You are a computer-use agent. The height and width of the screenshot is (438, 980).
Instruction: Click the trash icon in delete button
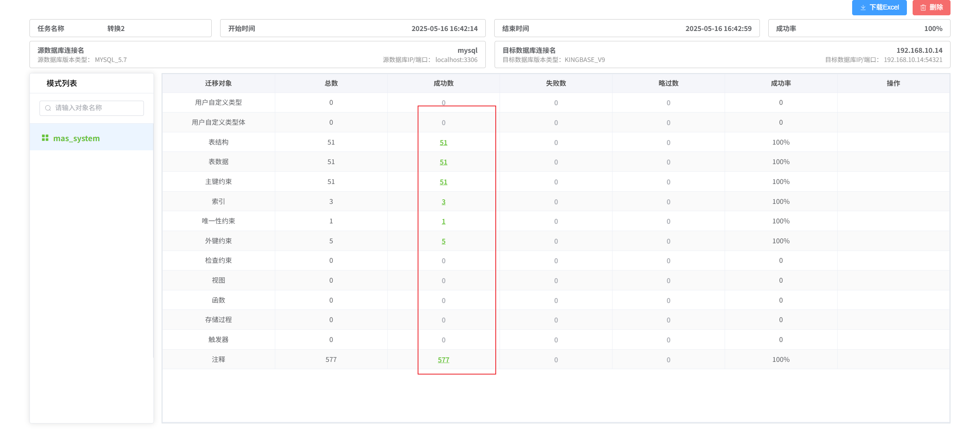pyautogui.click(x=923, y=7)
